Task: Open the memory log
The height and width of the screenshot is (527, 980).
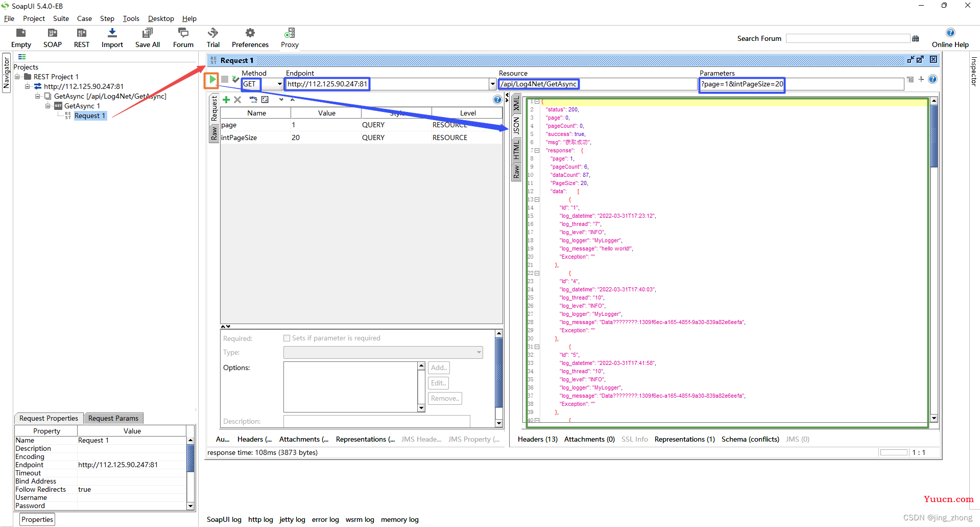Action: 400,519
